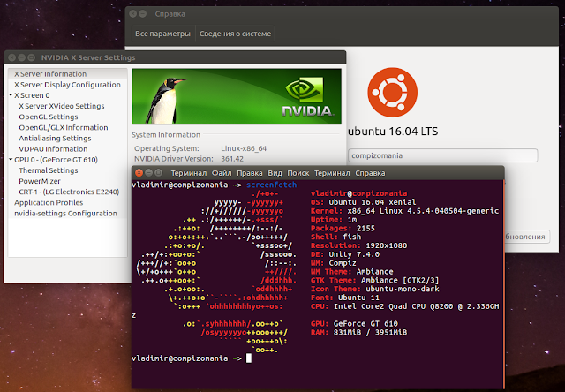The height and width of the screenshot is (392, 565).
Task: Collapse the GPU 0 tree arrow
Action: [x=11, y=159]
